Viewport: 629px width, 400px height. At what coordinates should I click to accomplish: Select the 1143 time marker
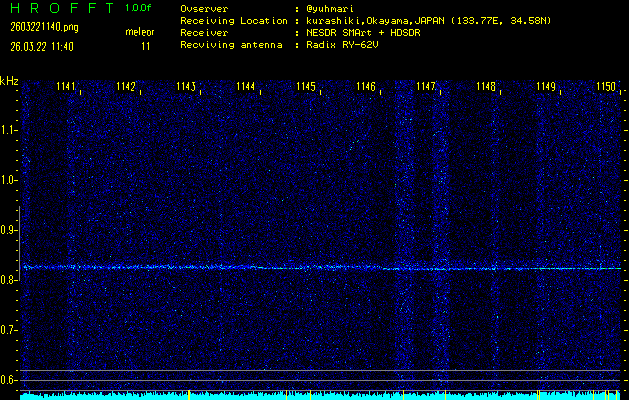[x=187, y=87]
